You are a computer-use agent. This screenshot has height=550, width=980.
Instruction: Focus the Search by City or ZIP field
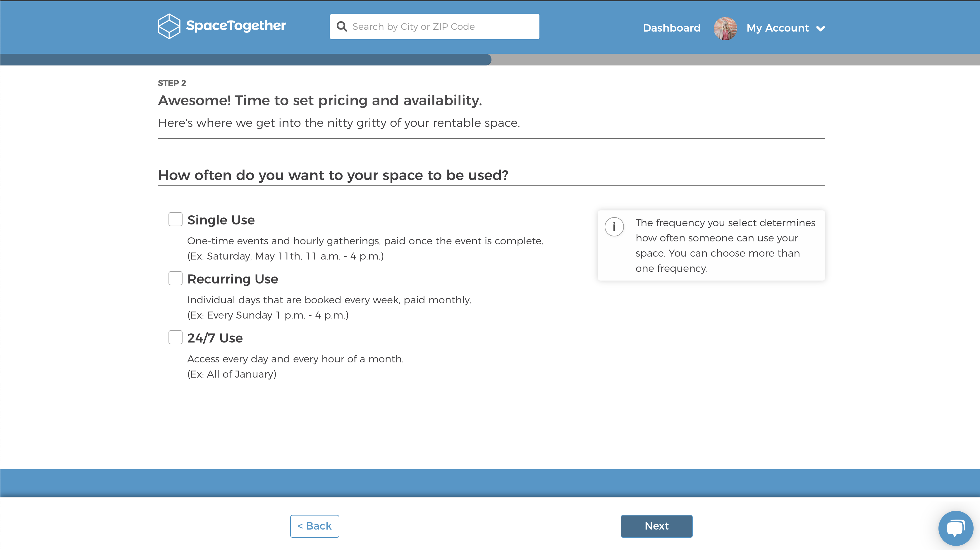(x=434, y=27)
